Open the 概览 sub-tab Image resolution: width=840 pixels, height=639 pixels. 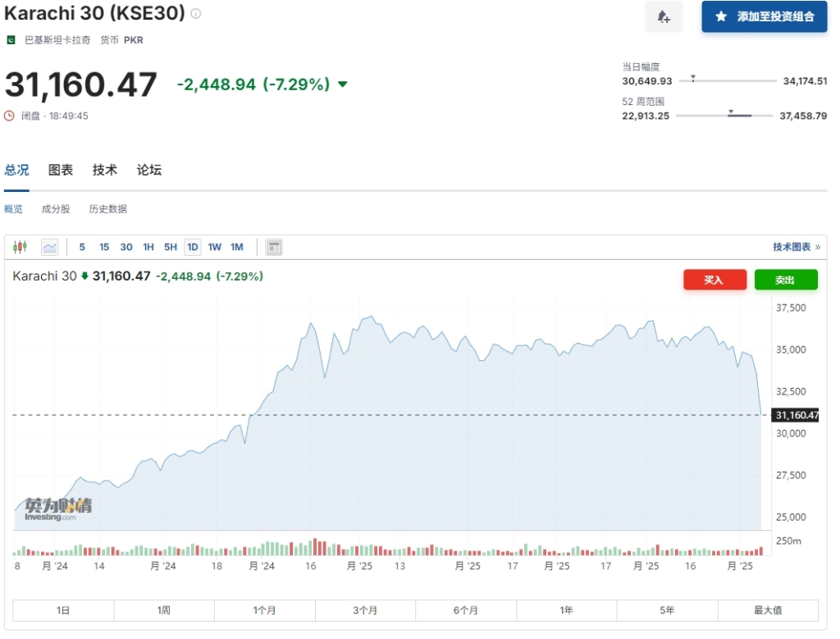[13, 209]
